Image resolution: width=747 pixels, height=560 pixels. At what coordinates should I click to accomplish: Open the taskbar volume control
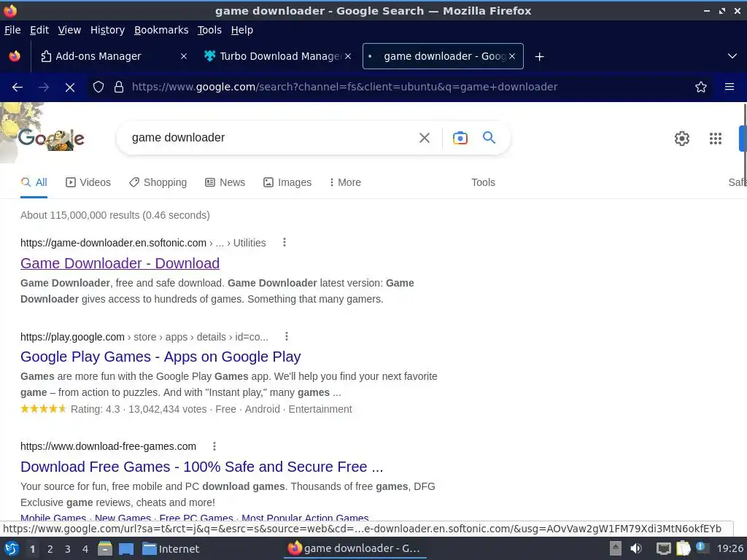click(636, 549)
